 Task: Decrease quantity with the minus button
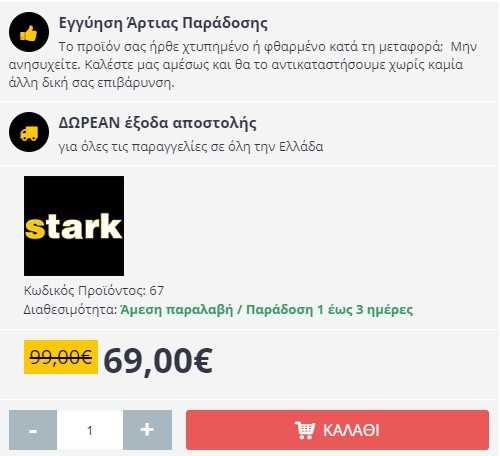[x=33, y=430]
